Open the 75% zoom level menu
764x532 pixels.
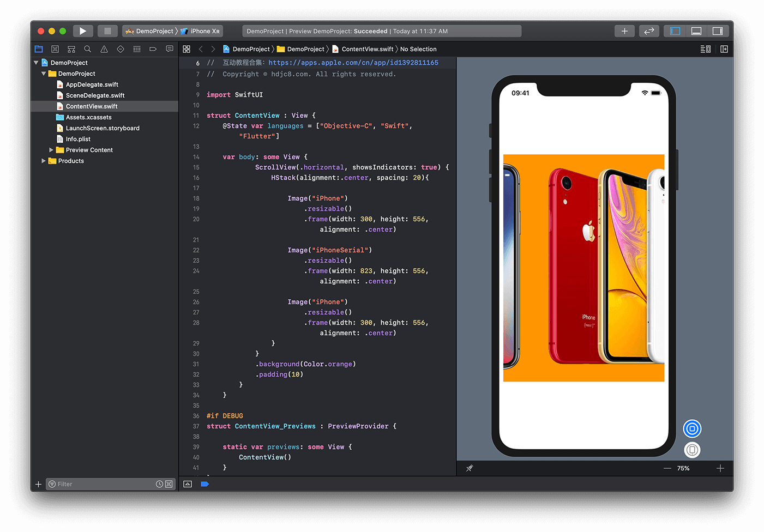pyautogui.click(x=683, y=468)
